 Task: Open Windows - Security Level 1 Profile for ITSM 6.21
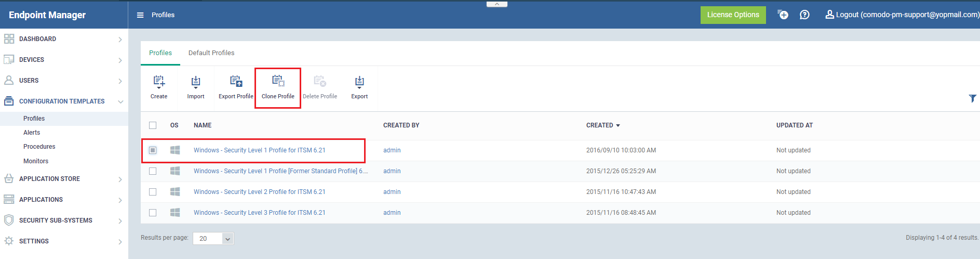point(260,150)
